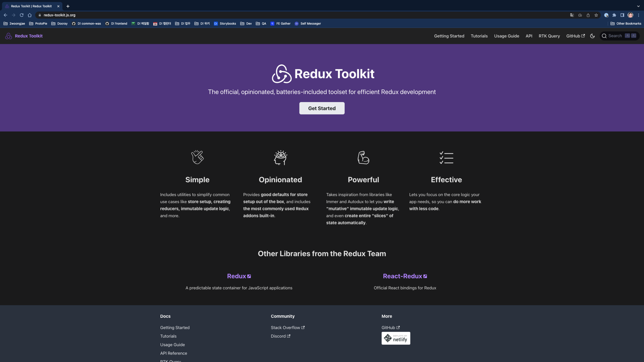Reload the page with the refresh icon
Screen dimensions: 644x362
(22, 15)
